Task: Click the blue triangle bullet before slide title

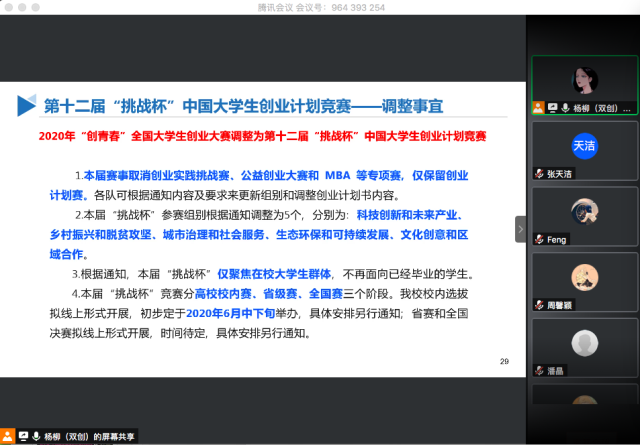Action: 26,105
